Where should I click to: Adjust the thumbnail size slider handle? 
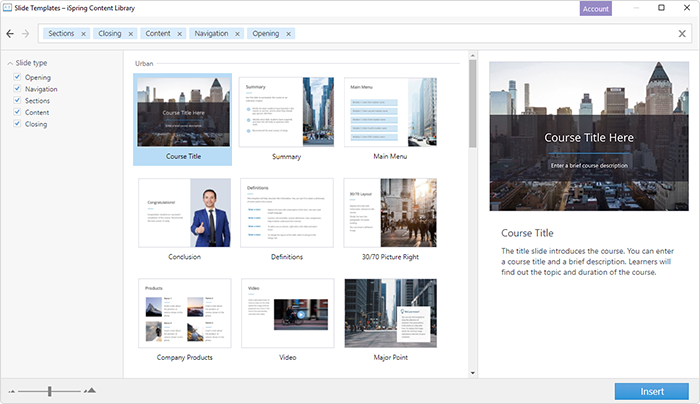[50, 392]
